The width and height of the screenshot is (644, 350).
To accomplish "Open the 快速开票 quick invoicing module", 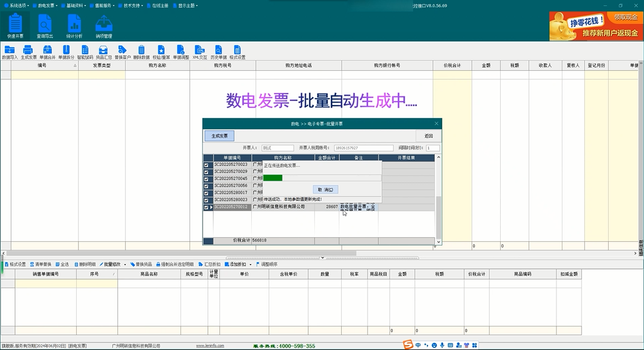I will (x=15, y=26).
